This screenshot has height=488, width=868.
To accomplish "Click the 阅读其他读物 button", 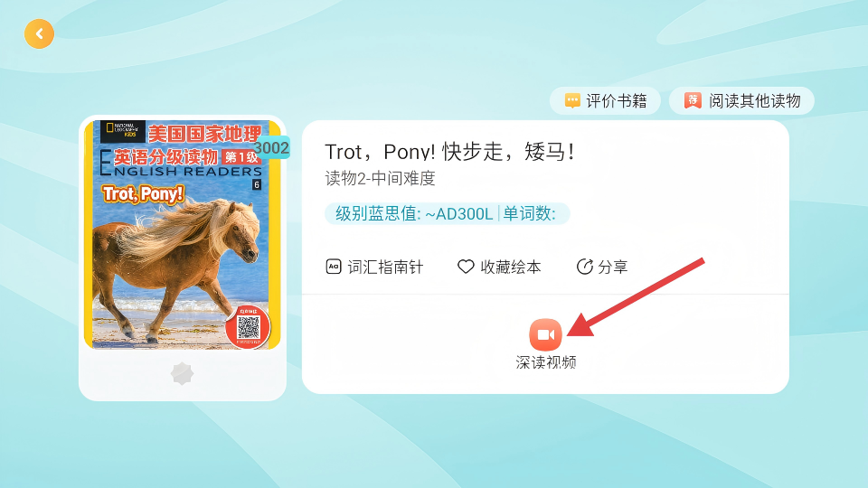I will point(741,100).
